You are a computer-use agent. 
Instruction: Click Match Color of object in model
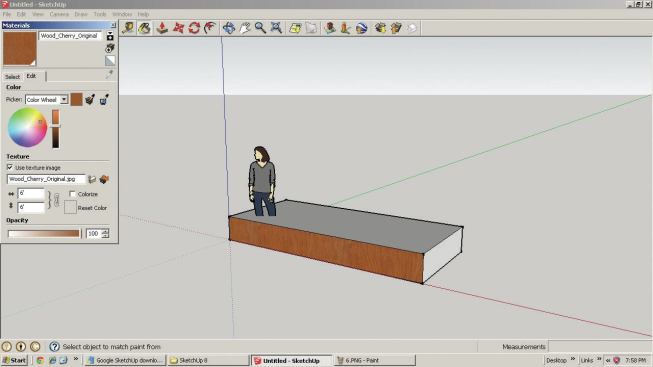pos(90,100)
